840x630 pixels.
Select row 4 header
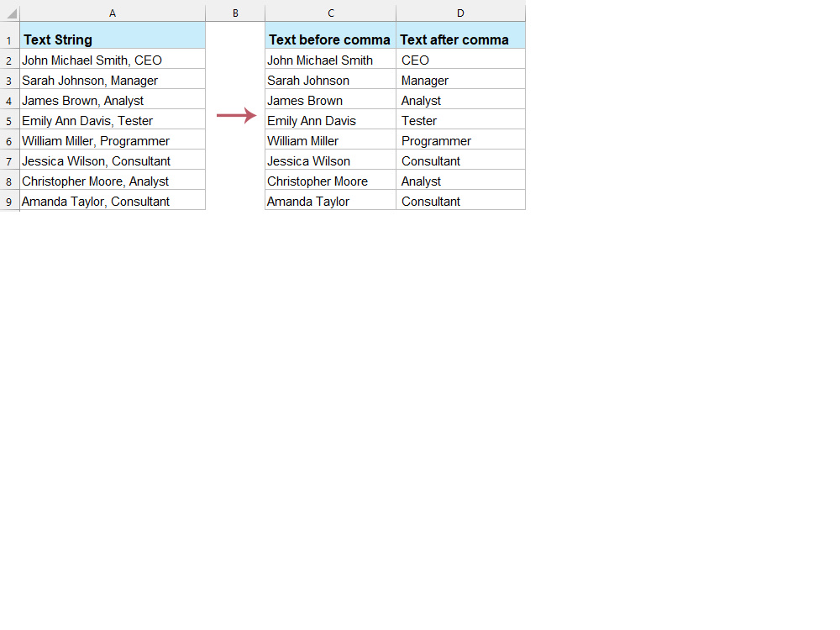pyautogui.click(x=9, y=99)
